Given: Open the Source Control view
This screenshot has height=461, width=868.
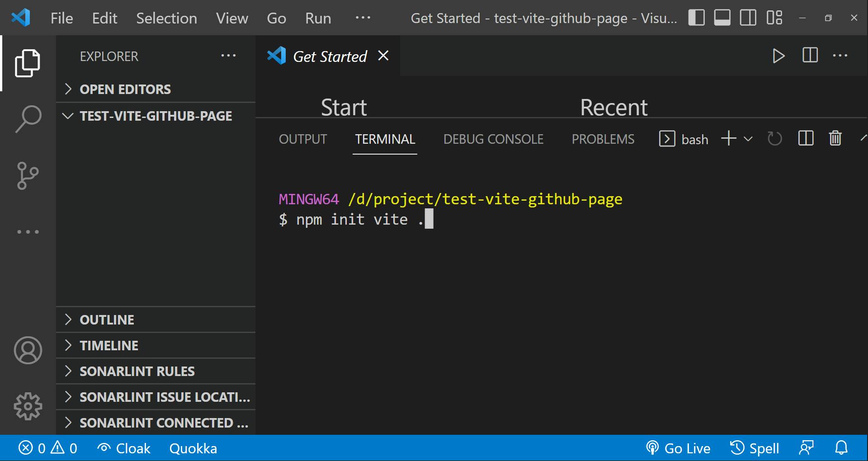Looking at the screenshot, I should pos(28,176).
